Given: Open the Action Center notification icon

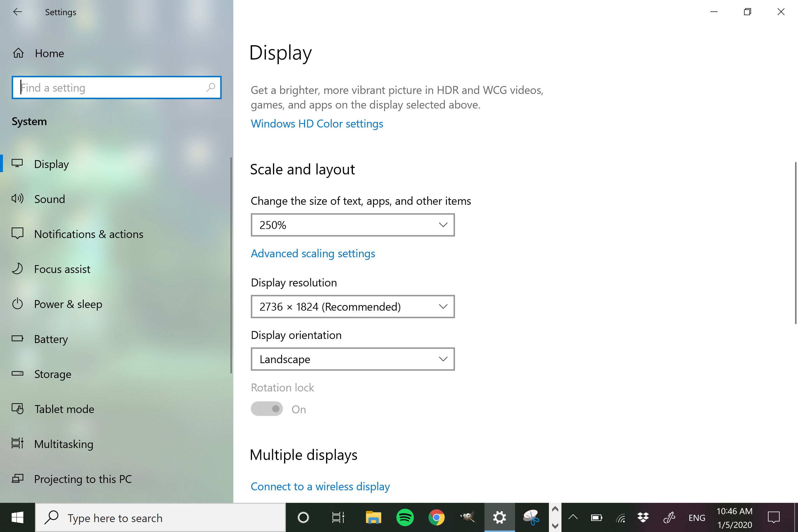Looking at the screenshot, I should (x=773, y=517).
